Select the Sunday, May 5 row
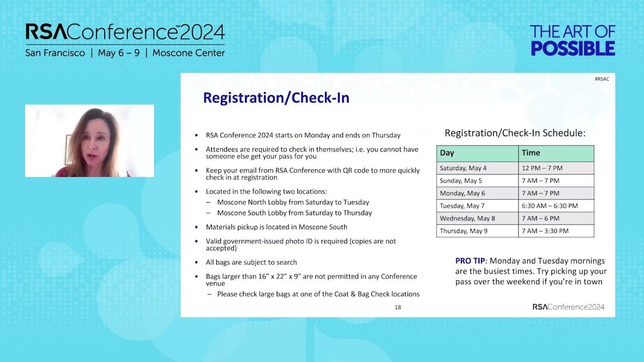 point(515,180)
